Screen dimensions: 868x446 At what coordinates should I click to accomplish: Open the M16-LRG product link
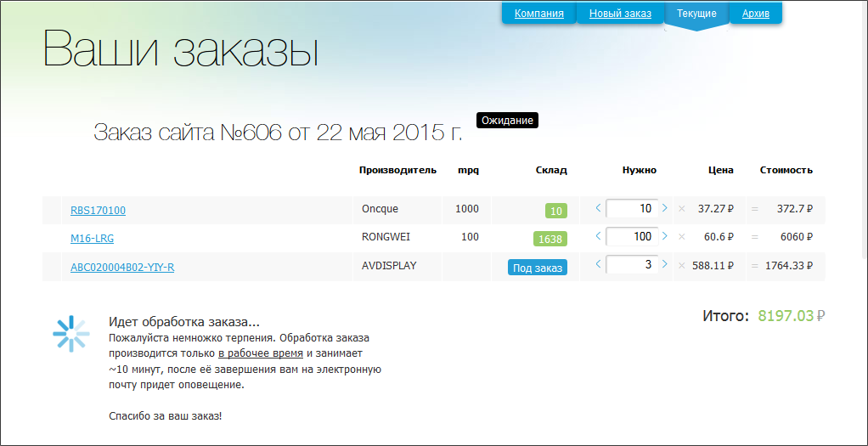tap(87, 239)
